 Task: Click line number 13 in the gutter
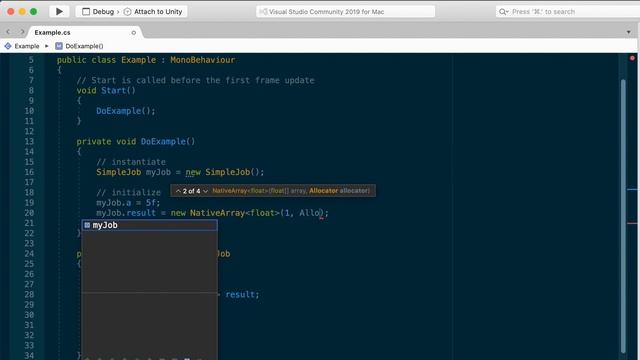(x=29, y=142)
